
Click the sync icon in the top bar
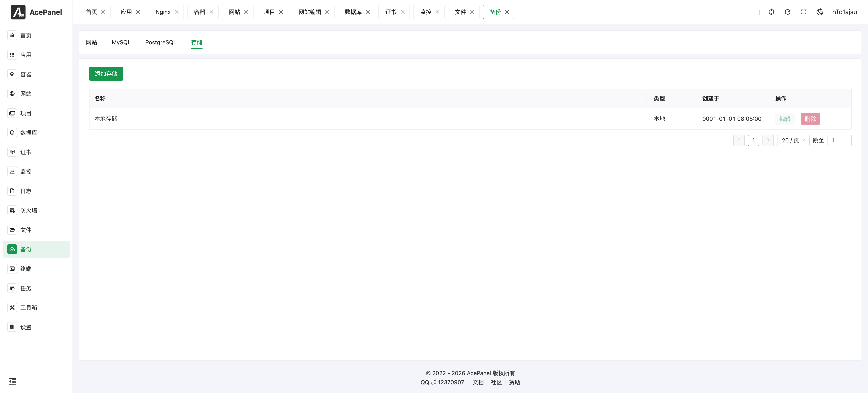[771, 12]
